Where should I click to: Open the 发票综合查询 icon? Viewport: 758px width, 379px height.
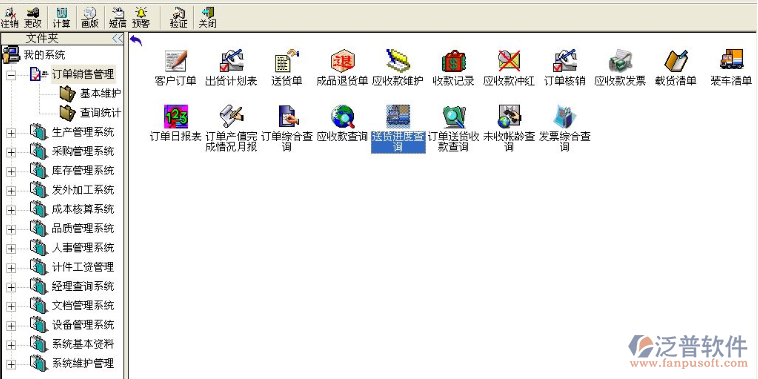565,116
